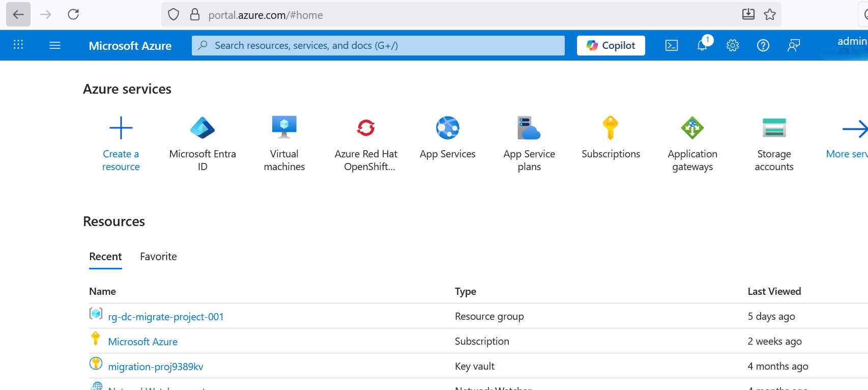Open rg-dc-migrate-project-001 resource group link
The width and height of the screenshot is (868, 390).
coord(166,317)
